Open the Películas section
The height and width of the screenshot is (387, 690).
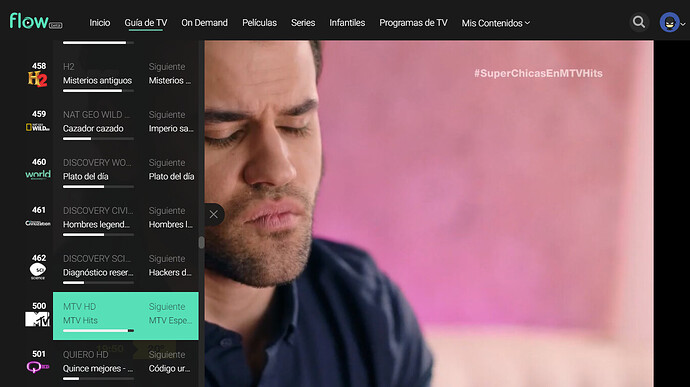point(259,22)
